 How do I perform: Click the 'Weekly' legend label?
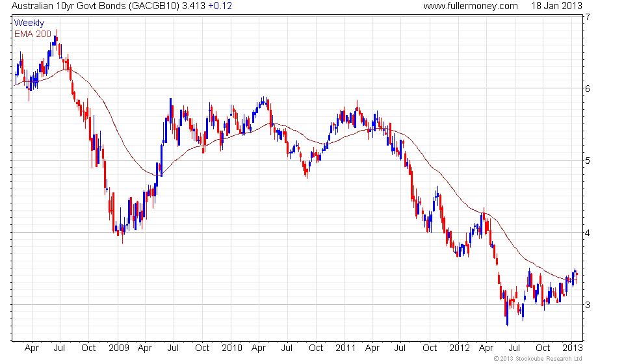point(29,23)
